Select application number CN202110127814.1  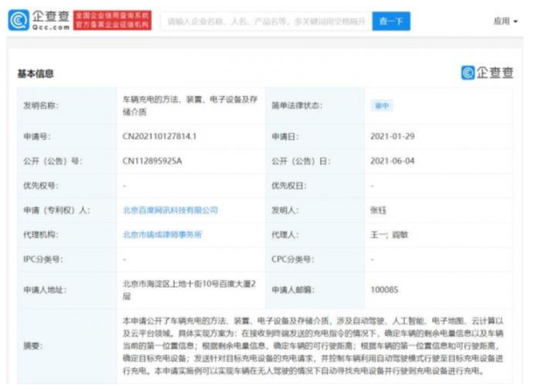click(160, 136)
